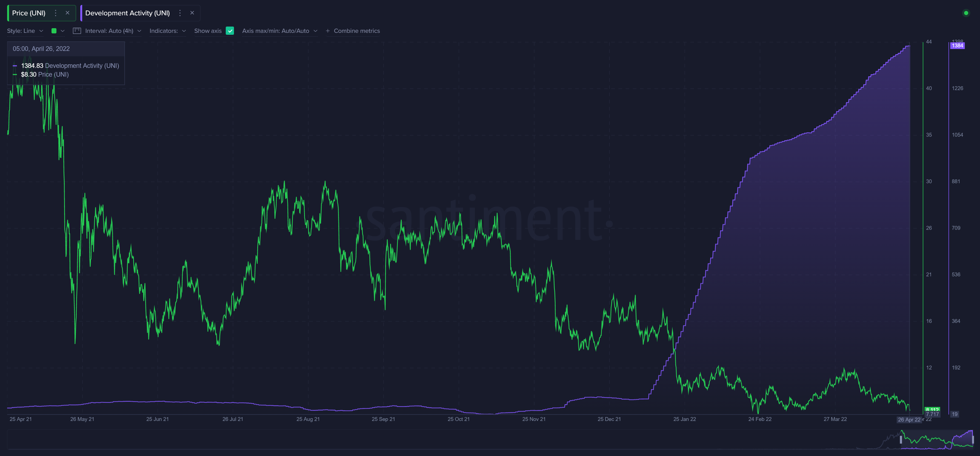Click the 27 Mar 22 axis label

(x=835, y=419)
